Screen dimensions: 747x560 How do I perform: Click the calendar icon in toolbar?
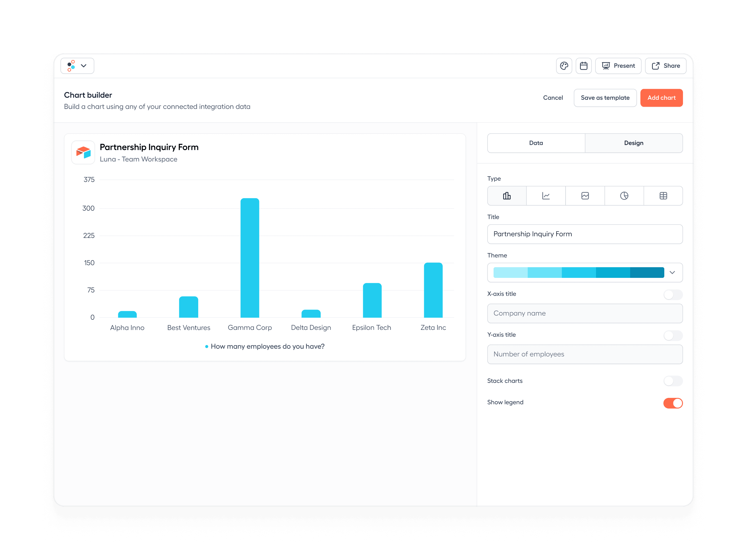point(583,65)
